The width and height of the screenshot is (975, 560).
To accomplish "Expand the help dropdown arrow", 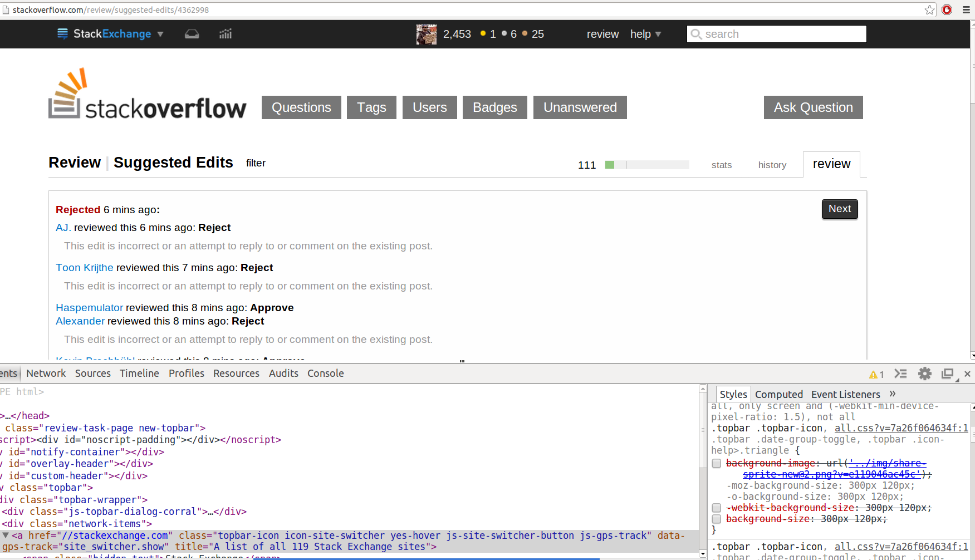I will click(x=658, y=35).
